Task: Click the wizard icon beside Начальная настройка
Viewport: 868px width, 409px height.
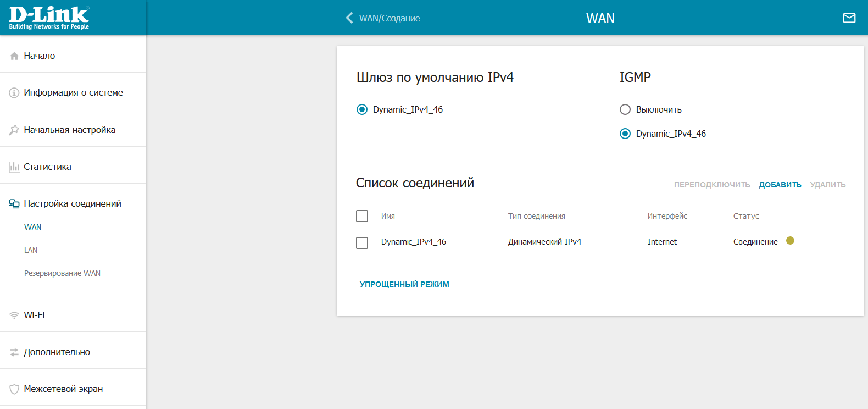Action: pyautogui.click(x=14, y=130)
